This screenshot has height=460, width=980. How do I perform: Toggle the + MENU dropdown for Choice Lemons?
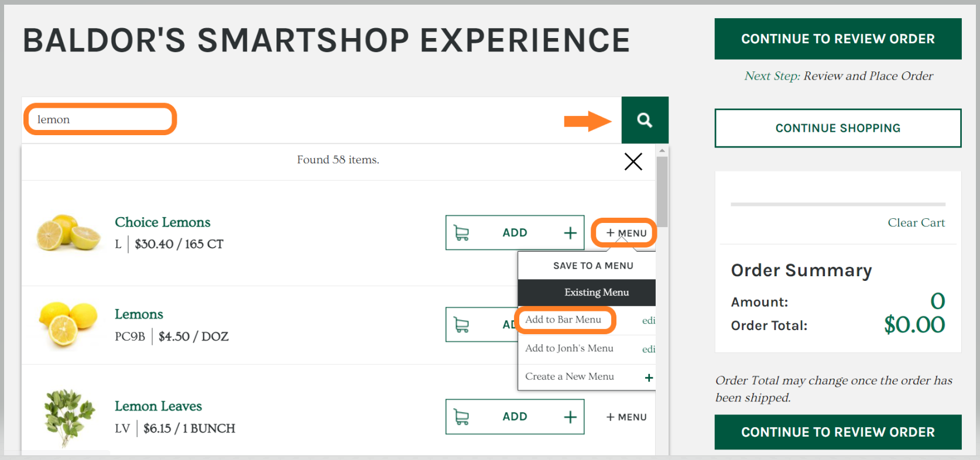coord(626,233)
